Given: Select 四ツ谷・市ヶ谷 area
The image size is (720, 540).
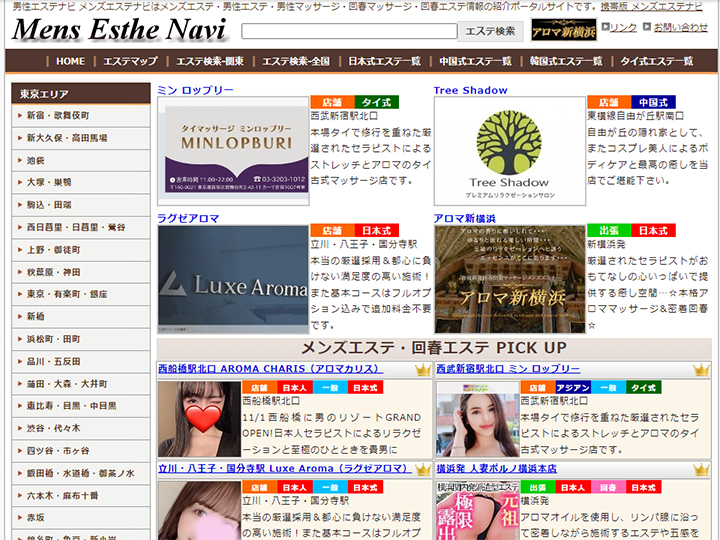Looking at the screenshot, I should [81, 451].
